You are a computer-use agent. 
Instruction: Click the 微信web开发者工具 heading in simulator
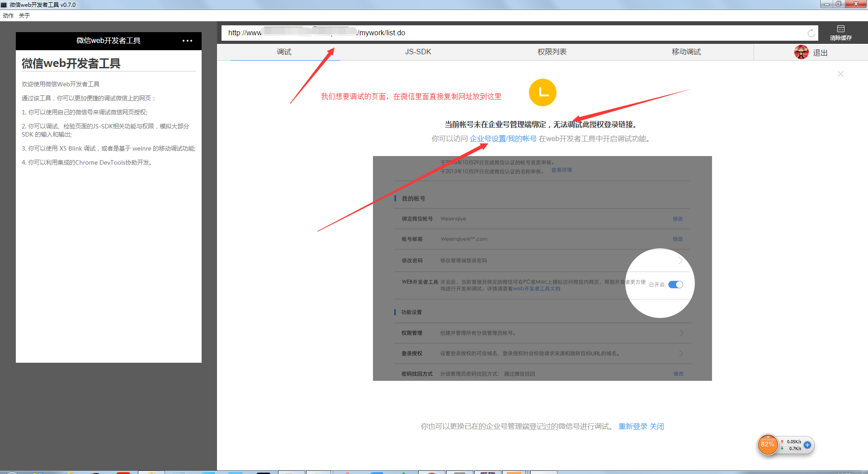(x=71, y=63)
